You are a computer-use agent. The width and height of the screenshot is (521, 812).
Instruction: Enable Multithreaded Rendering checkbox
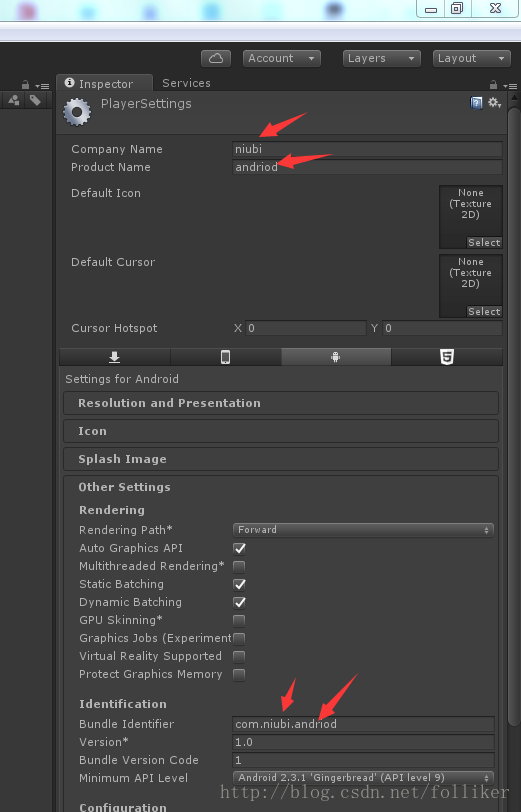[239, 567]
